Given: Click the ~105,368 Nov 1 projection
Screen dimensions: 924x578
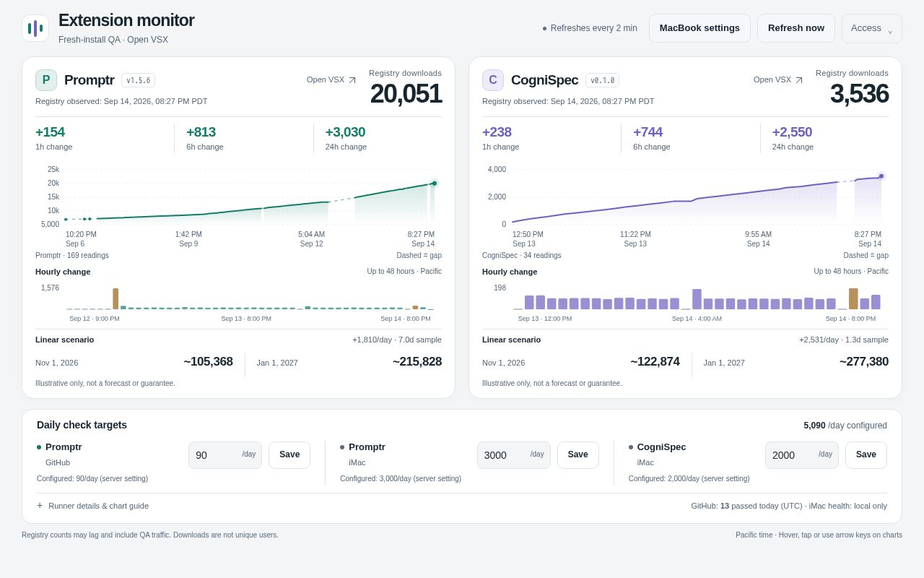Looking at the screenshot, I should coord(208,362).
